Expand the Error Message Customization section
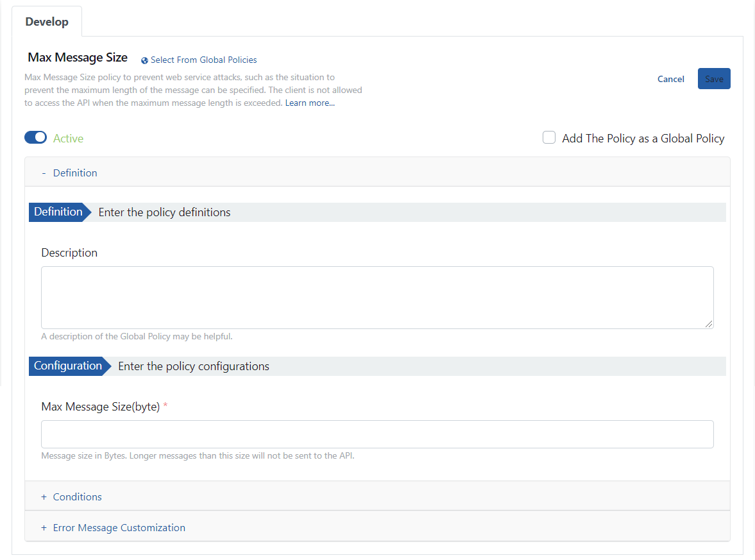 pos(119,528)
